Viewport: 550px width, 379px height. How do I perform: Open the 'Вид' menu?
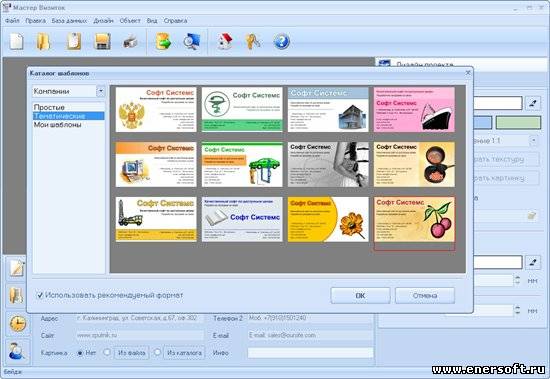(x=152, y=21)
